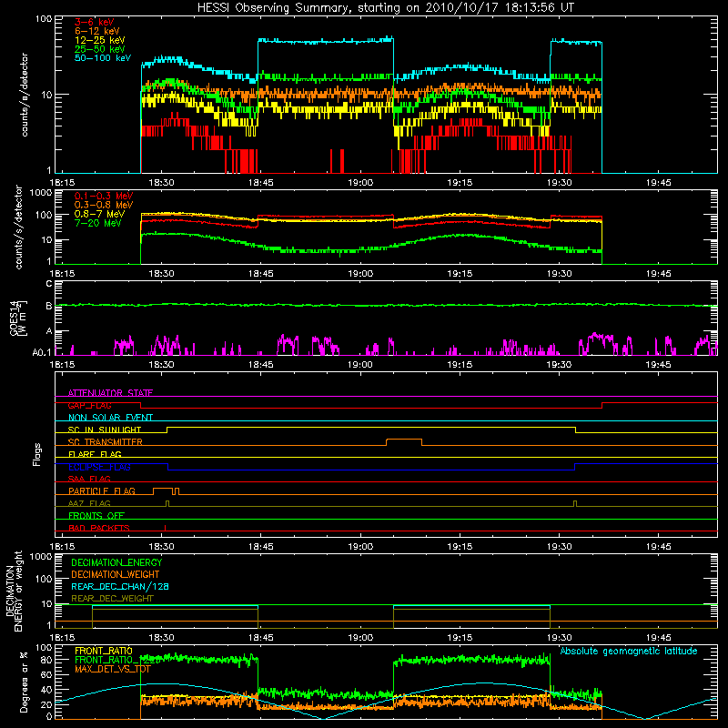Image resolution: width=728 pixels, height=728 pixels.
Task: Click the 12-25 keV legend entry
Action: click(x=99, y=40)
